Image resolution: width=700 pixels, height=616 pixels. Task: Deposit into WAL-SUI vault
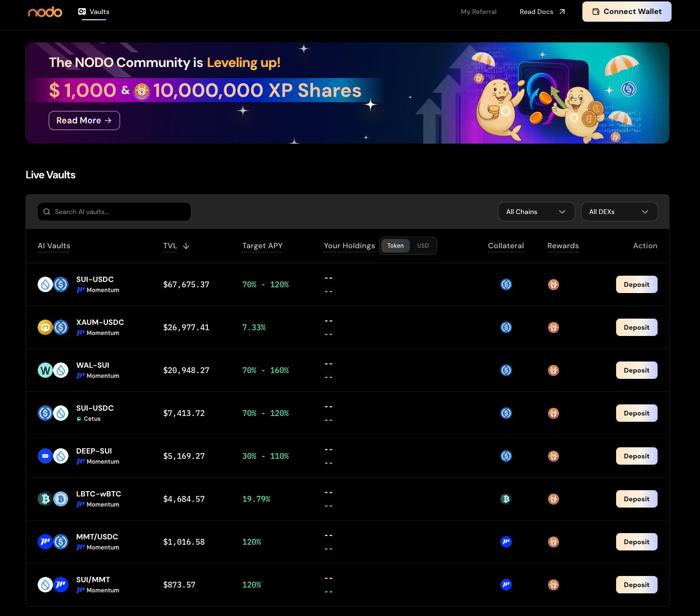tap(636, 370)
